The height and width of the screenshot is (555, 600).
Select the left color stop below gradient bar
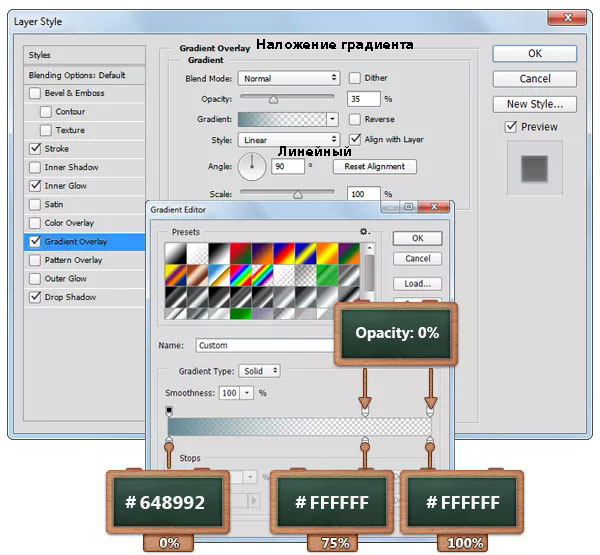[169, 440]
